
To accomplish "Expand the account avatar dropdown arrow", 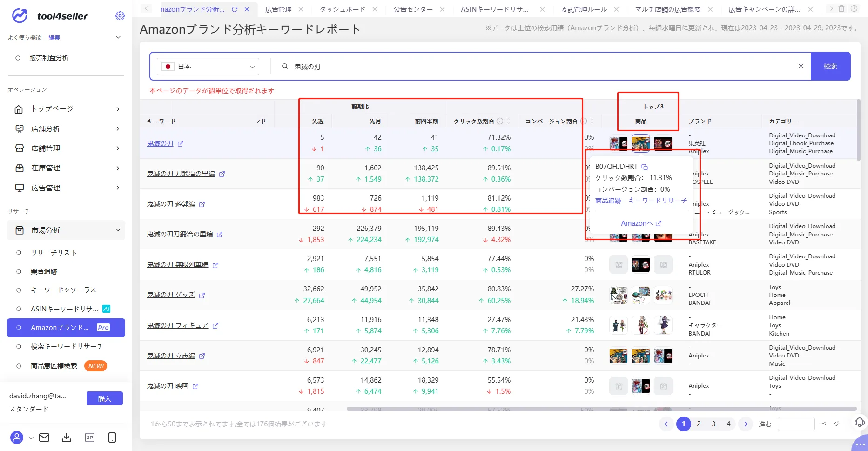I will (31, 438).
